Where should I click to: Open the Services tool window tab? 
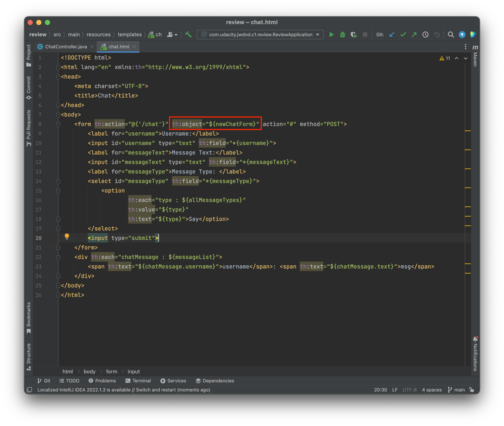[x=173, y=381]
